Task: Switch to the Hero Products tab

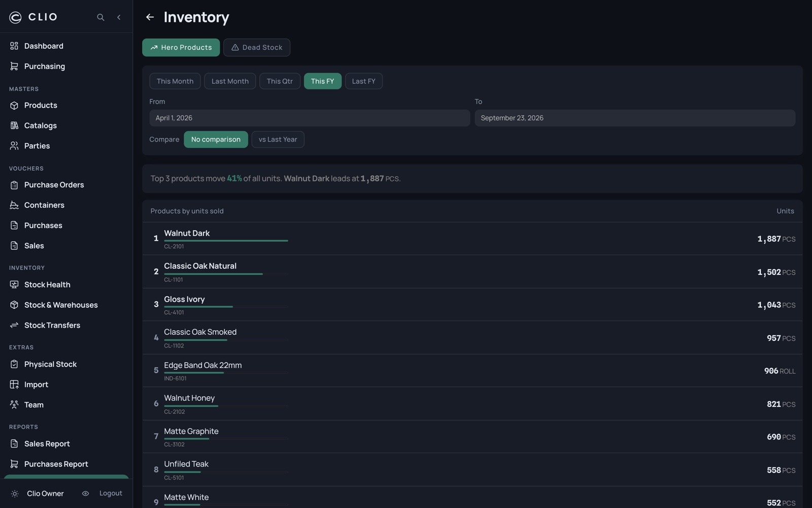Action: (181, 48)
